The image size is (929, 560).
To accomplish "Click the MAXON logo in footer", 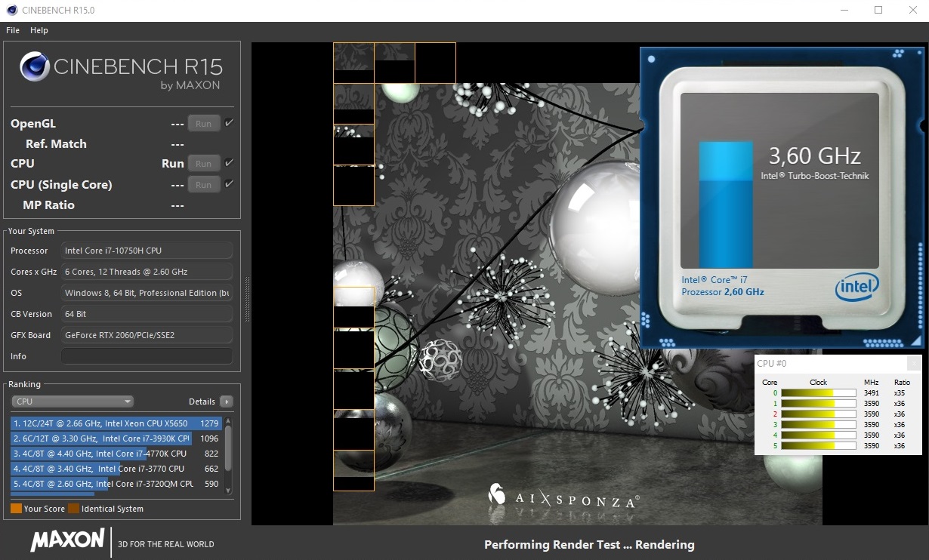I will (67, 540).
